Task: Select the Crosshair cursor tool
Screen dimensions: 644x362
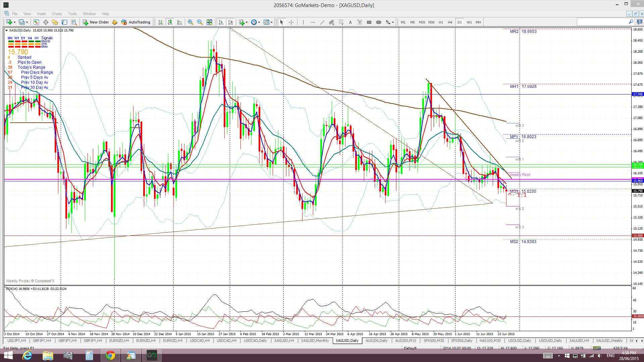Action: [x=291, y=22]
